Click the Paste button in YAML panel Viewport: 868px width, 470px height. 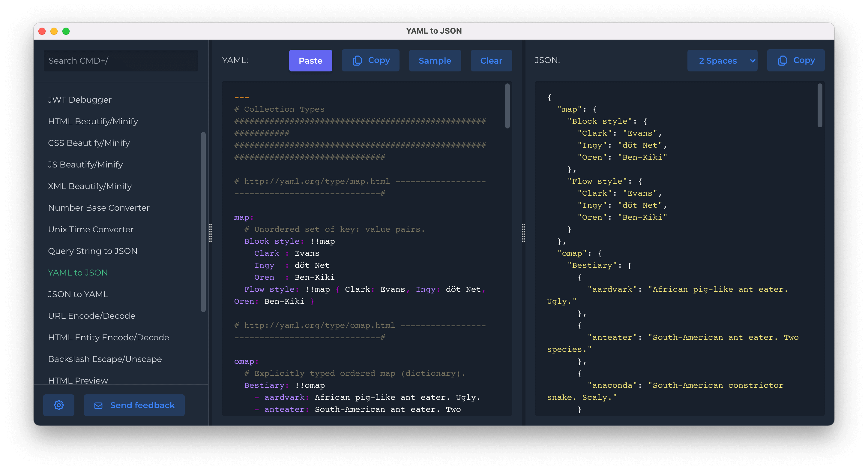tap(310, 60)
